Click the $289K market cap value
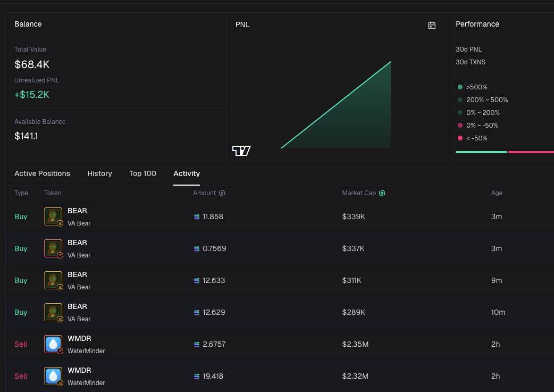Screen dimensions: 554x392 pyautogui.click(x=354, y=312)
